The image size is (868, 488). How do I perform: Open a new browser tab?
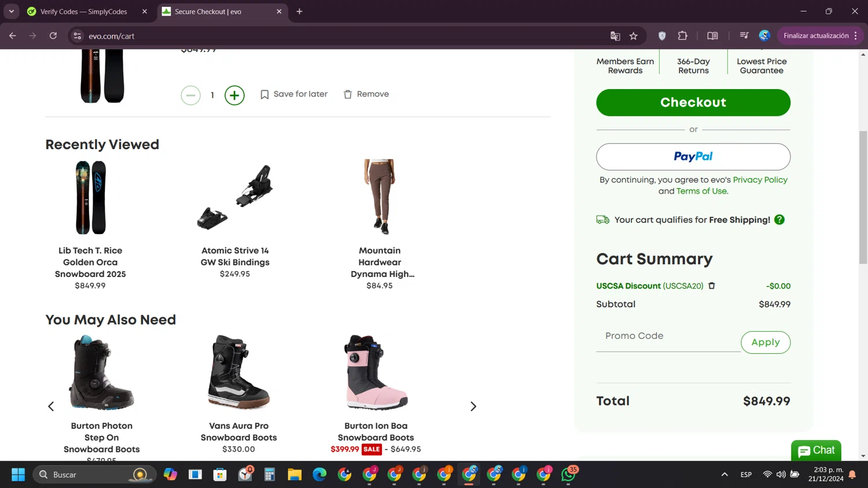(299, 12)
